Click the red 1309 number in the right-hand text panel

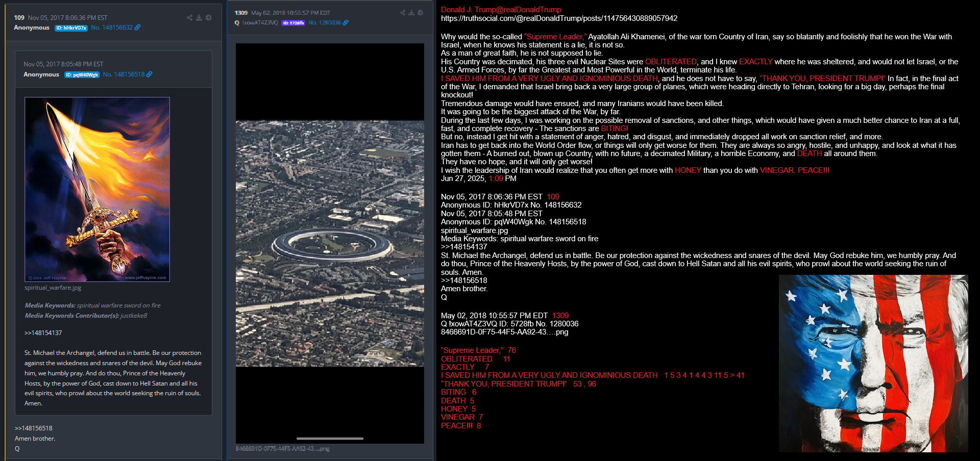560,316
